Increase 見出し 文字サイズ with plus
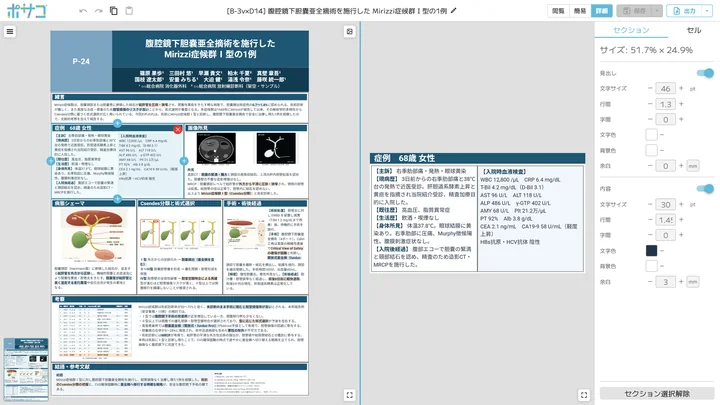720x405 pixels. [x=681, y=88]
